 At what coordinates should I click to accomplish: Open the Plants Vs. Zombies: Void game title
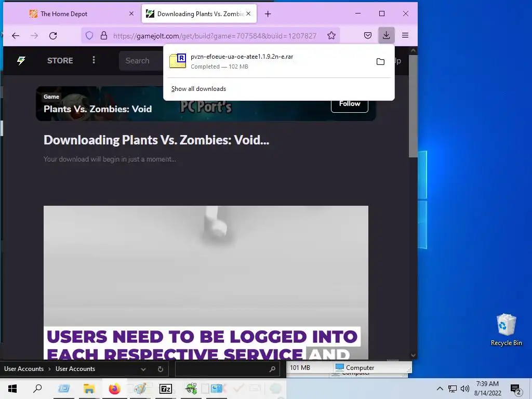point(98,109)
